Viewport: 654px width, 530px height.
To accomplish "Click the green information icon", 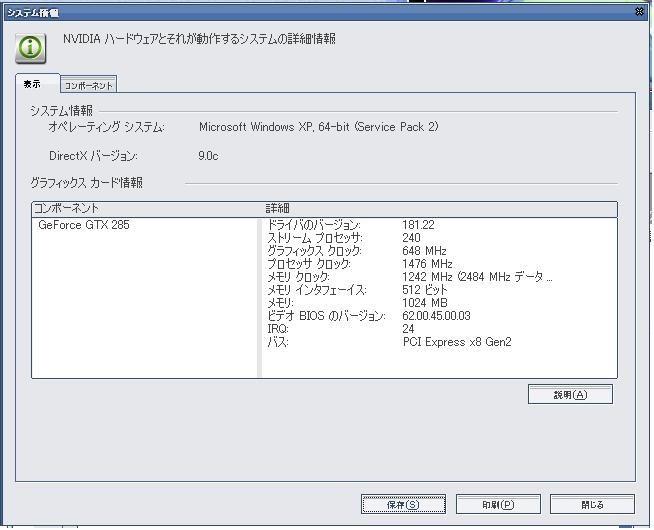I will tap(30, 48).
